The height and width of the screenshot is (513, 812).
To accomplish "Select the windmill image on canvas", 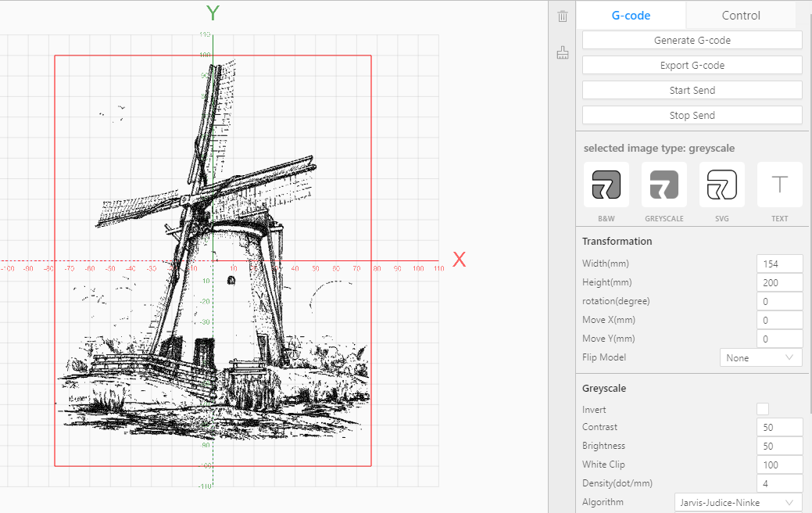I will coord(213,260).
